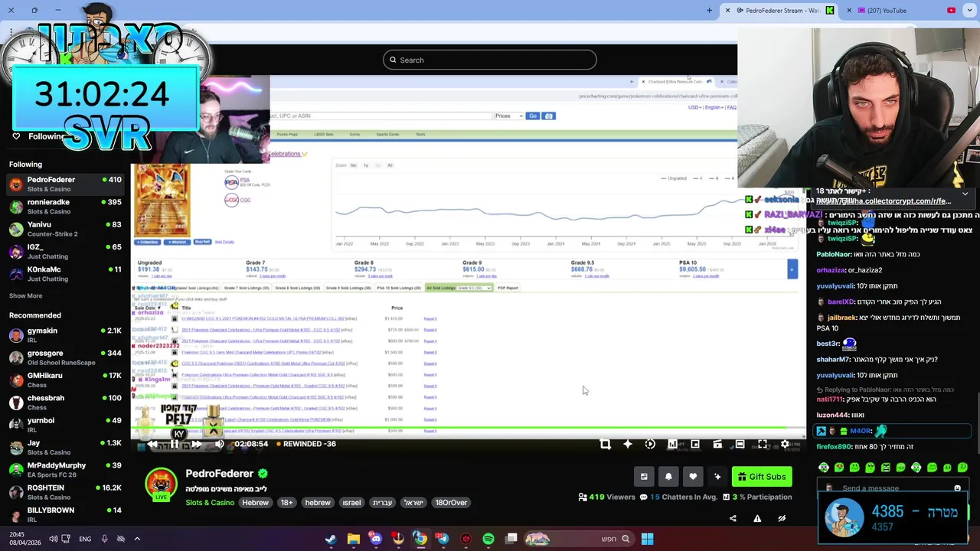
Task: Open the player settings gear icon
Action: click(785, 444)
